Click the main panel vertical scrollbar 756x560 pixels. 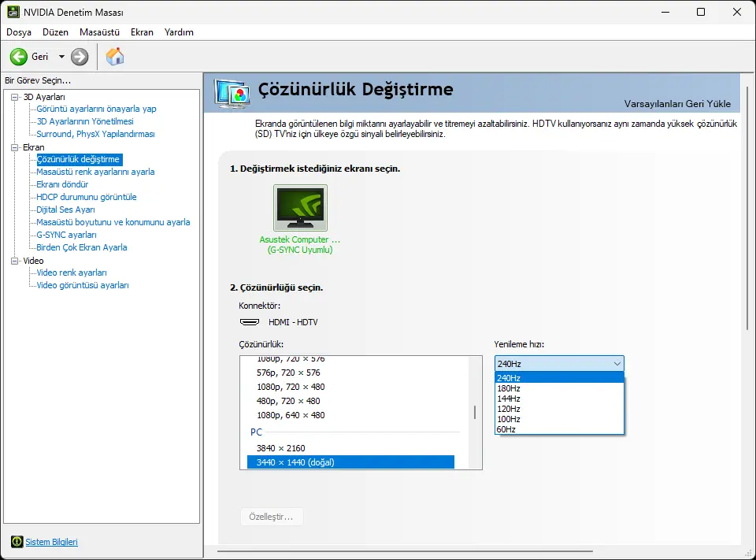point(747,207)
